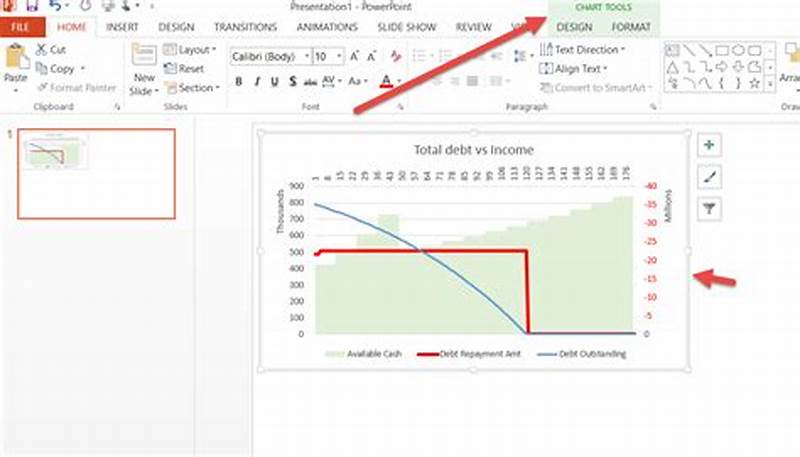800x457 pixels.
Task: Open the font color dropdown arrow
Action: pos(399,81)
